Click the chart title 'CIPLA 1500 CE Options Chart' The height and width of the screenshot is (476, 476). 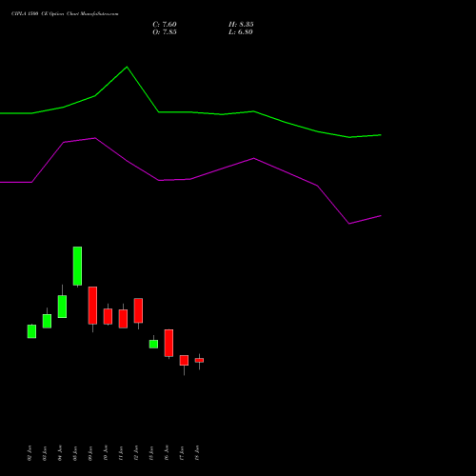pyautogui.click(x=46, y=14)
